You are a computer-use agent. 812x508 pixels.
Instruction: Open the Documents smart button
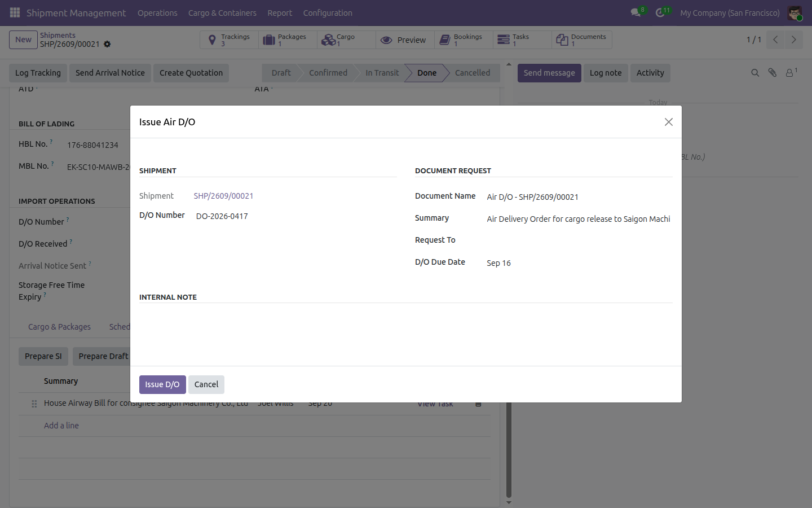(581, 40)
